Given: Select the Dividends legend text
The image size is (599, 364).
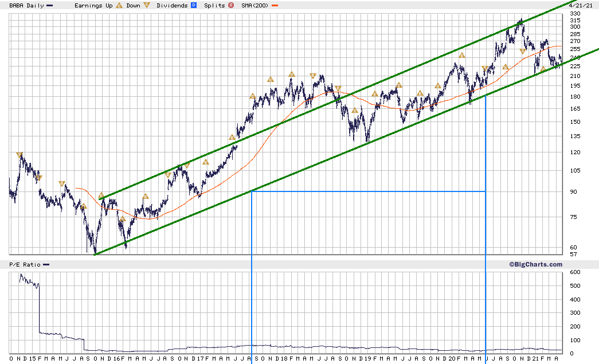Looking at the screenshot, I should tap(172, 5).
